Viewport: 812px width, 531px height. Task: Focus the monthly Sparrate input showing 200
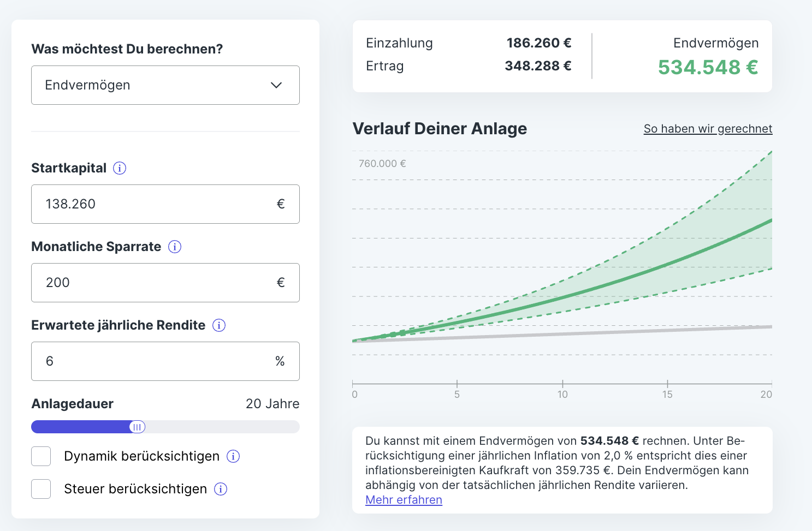tap(165, 283)
